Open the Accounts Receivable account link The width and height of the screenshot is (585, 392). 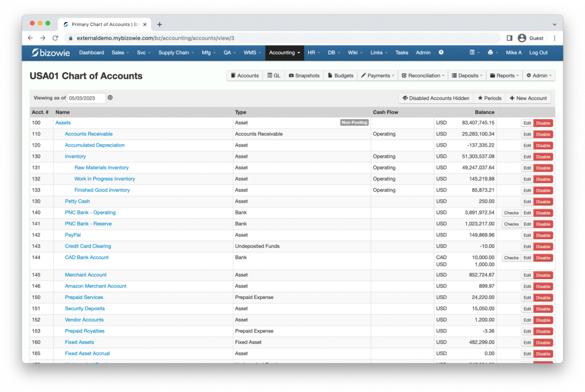[89, 134]
